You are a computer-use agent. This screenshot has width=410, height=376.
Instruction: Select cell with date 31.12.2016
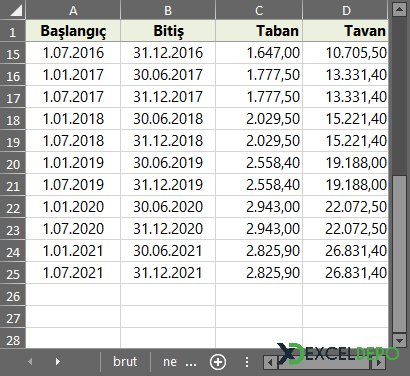pyautogui.click(x=168, y=53)
